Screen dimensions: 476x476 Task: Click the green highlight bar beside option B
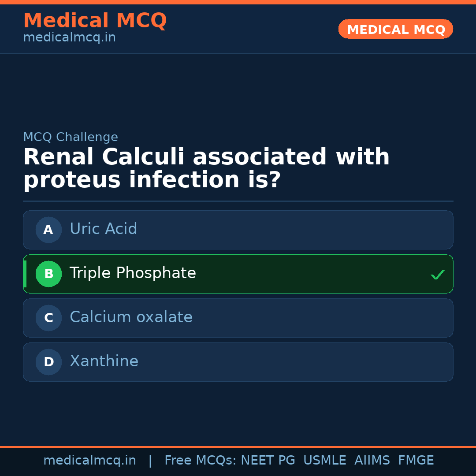click(x=25, y=274)
